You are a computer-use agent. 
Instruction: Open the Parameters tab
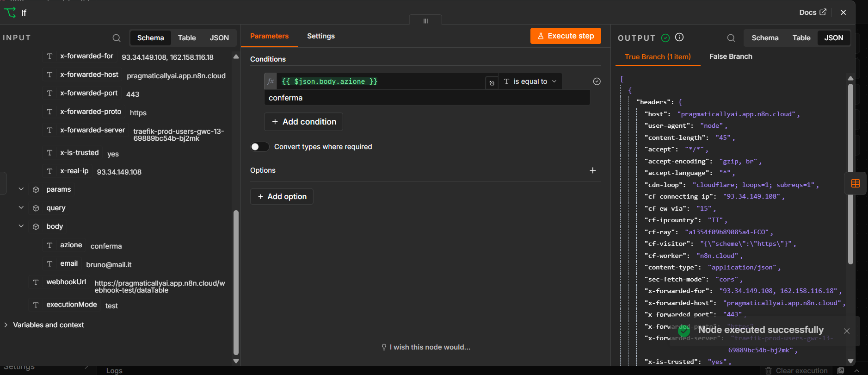(269, 36)
